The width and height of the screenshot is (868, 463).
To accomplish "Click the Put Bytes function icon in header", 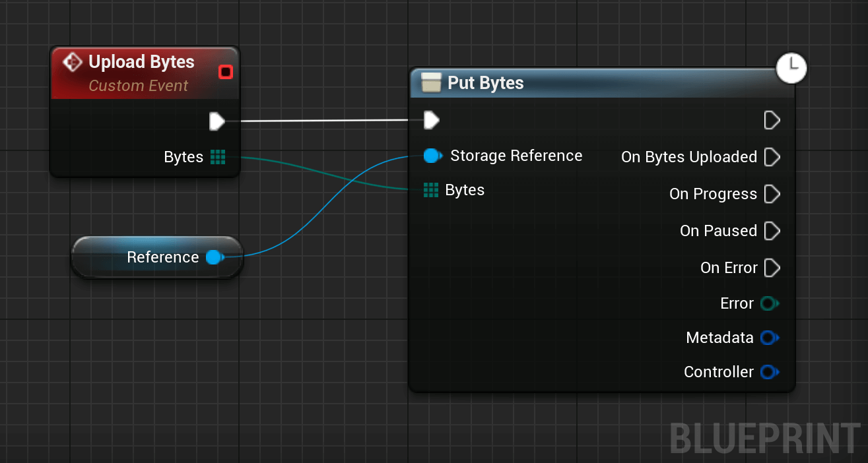I will [x=431, y=83].
